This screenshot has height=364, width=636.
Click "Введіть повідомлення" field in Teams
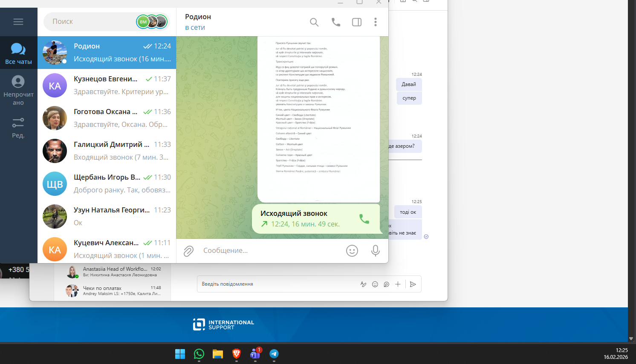[x=277, y=284]
